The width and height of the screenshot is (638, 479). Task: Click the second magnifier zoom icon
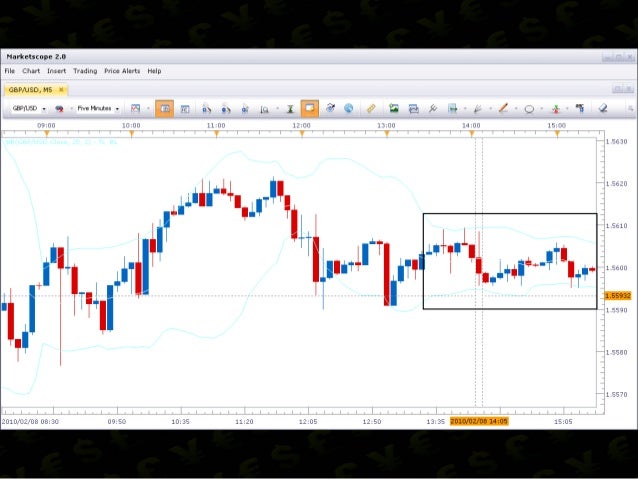(x=226, y=109)
